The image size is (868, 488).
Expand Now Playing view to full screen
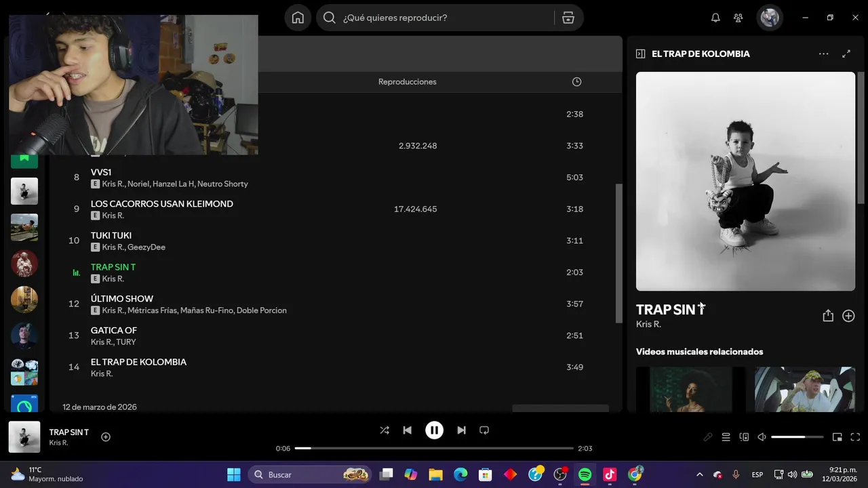click(846, 54)
